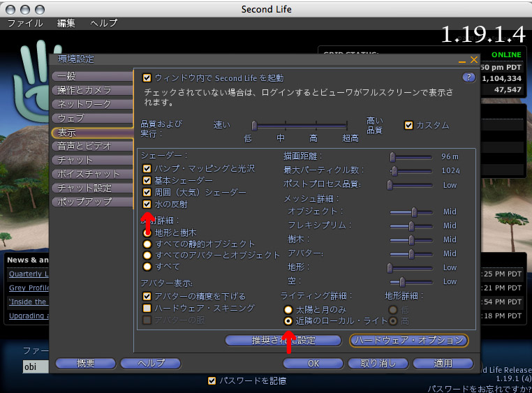Click the 推奨された設定 button
532x393 pixels.
pos(283,341)
